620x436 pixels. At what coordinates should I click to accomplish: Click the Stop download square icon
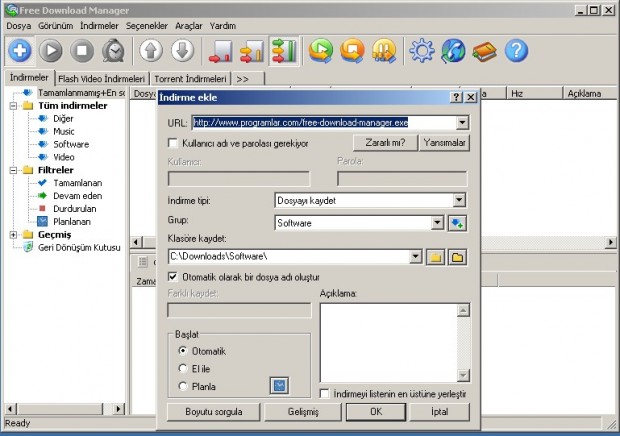click(82, 51)
